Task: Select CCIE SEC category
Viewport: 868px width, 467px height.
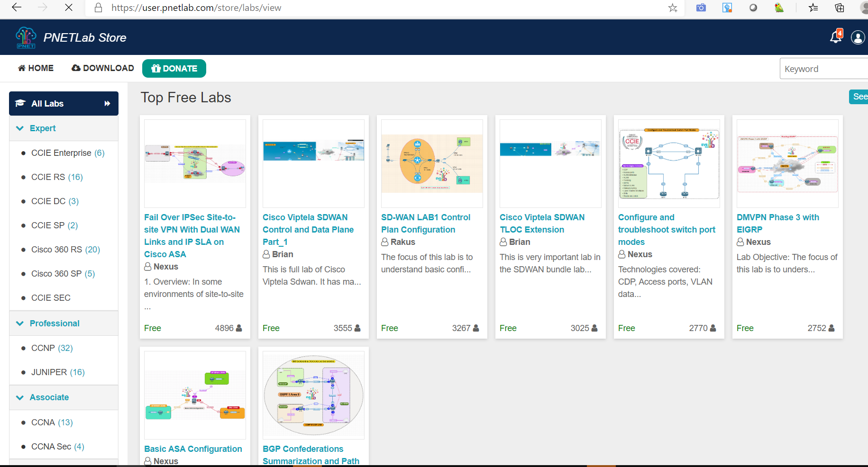Action: tap(51, 298)
